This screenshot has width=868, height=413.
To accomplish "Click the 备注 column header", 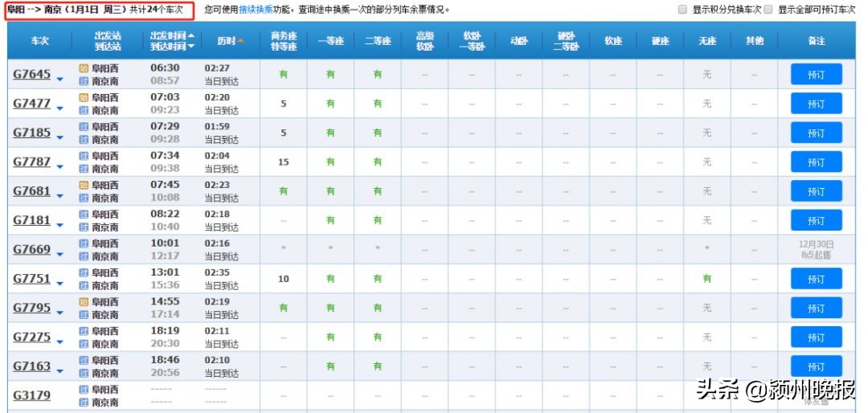I will (817, 41).
